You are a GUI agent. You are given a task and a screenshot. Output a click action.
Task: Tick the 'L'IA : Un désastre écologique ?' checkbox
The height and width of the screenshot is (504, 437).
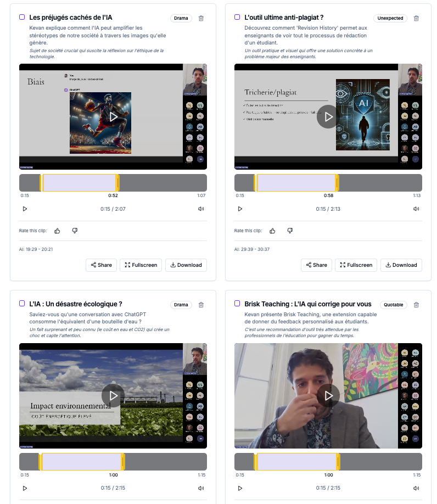22,303
